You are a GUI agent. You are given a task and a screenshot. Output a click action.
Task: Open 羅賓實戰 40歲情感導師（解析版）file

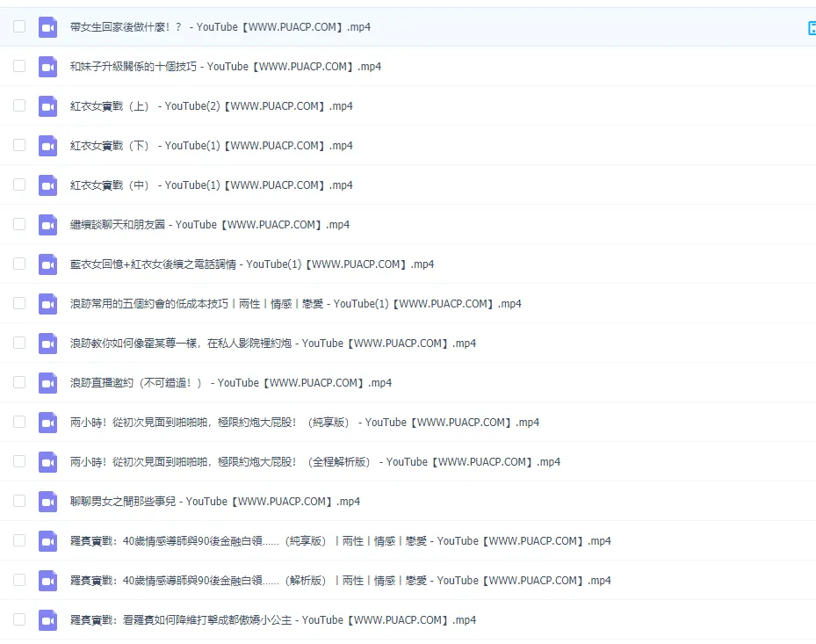click(340, 581)
